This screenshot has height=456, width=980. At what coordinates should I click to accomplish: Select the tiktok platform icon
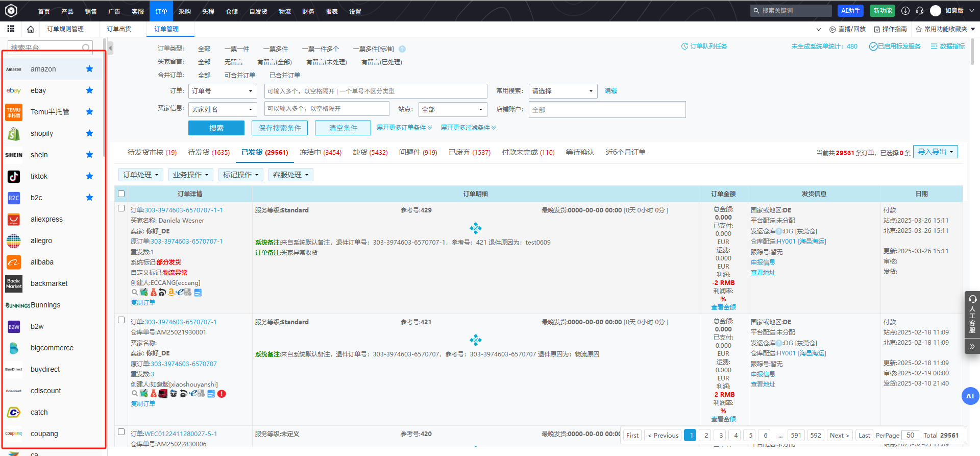[x=14, y=176]
